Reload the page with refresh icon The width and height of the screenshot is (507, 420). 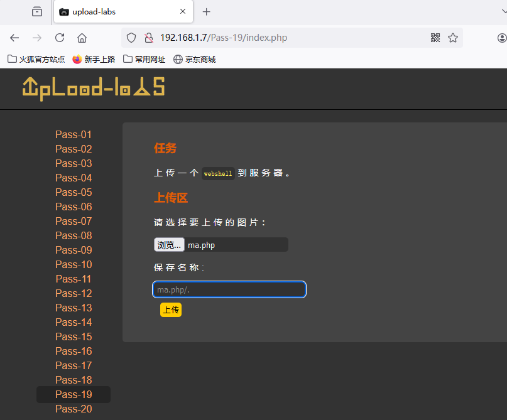(x=60, y=38)
